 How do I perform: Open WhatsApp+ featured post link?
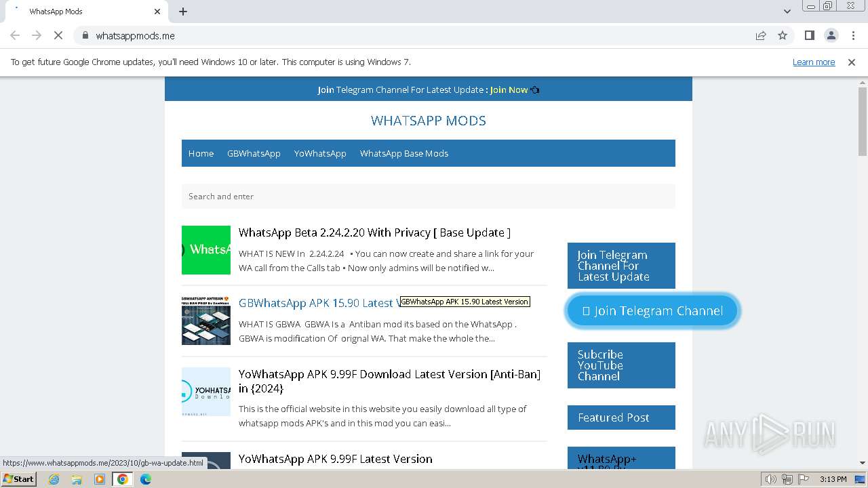coord(607,462)
